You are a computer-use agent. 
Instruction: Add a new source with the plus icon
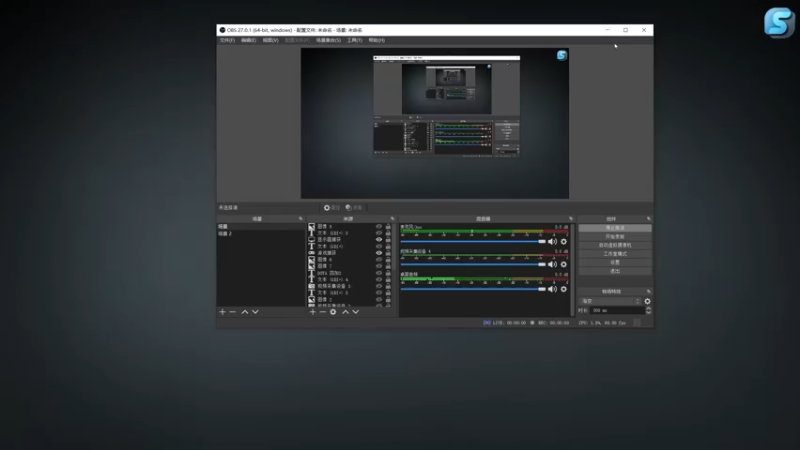coord(312,312)
